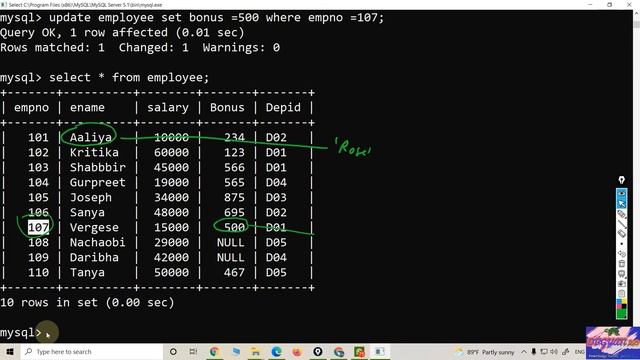Select the cursor arrow tool in annotation toolbar
This screenshot has width=640, height=360.
pos(621,203)
